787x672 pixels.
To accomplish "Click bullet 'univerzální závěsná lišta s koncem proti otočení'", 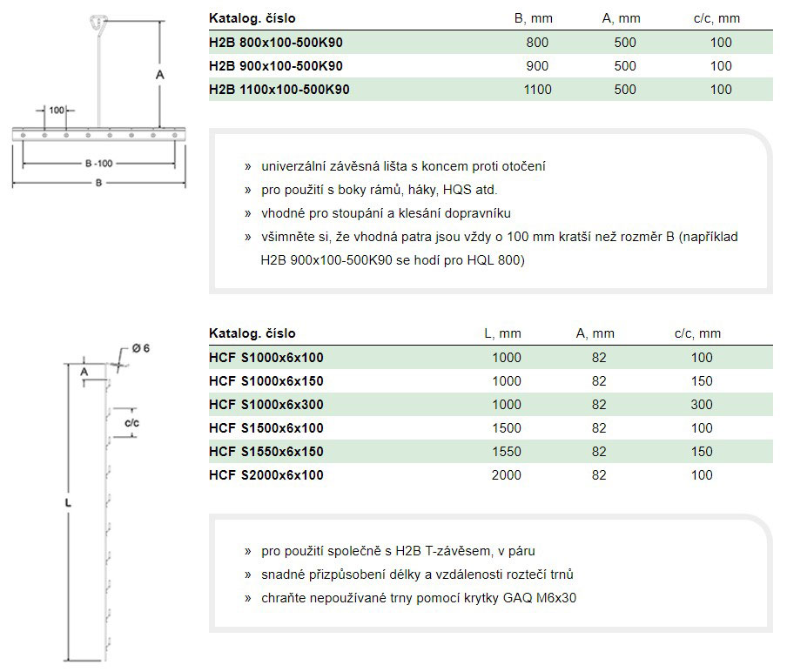I will 403,166.
